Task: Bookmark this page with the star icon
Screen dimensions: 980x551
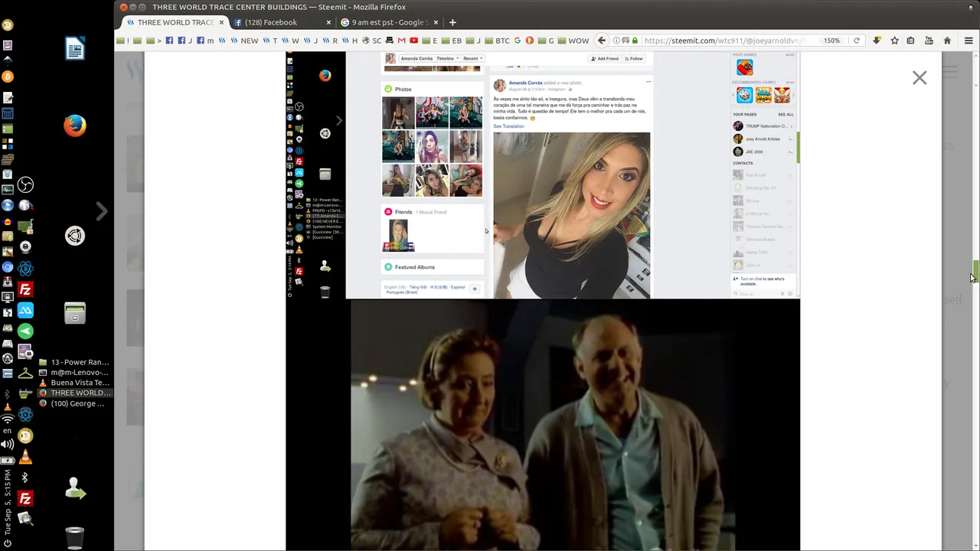Action: click(x=894, y=41)
